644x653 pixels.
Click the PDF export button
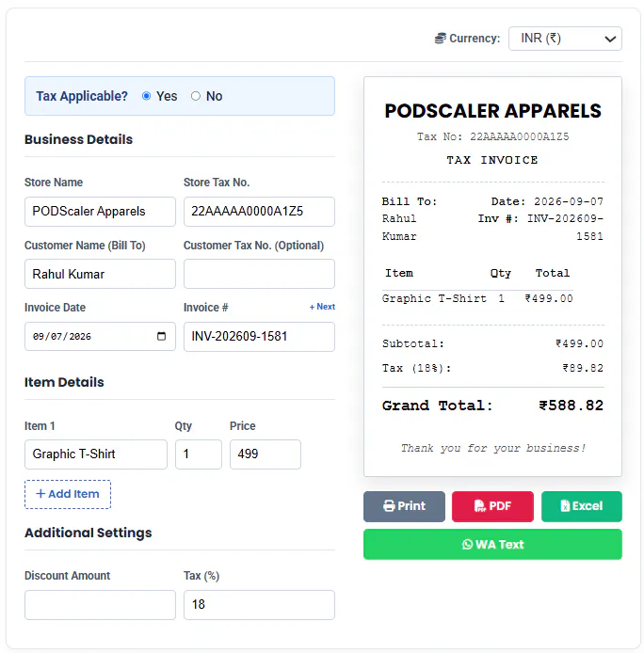point(492,506)
